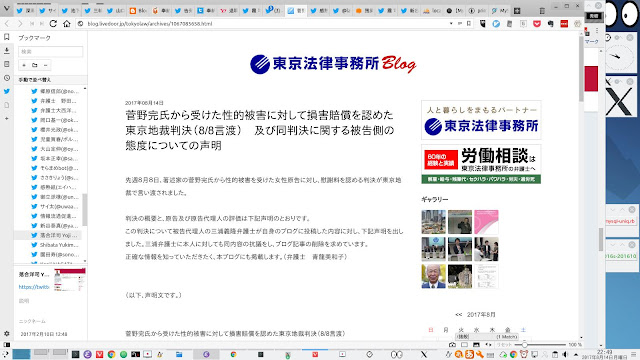Open the first gallery thumbnail
The height and width of the screenshot is (360, 640).
433,222
